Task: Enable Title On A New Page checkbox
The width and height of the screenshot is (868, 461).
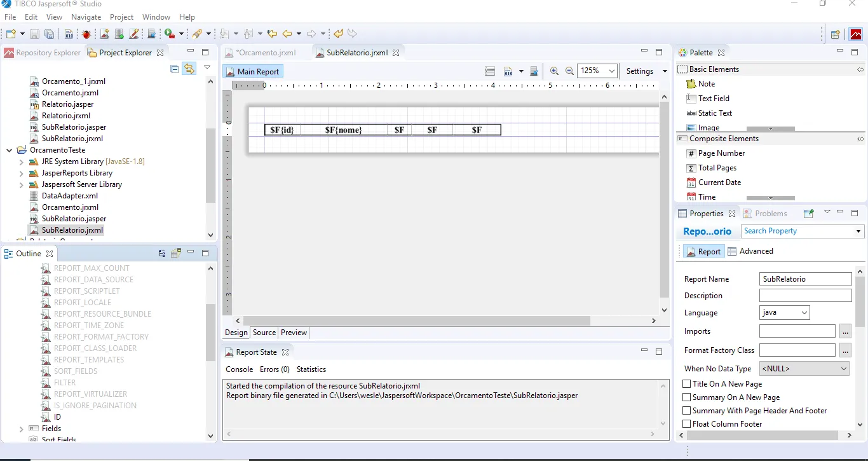Action: point(686,384)
